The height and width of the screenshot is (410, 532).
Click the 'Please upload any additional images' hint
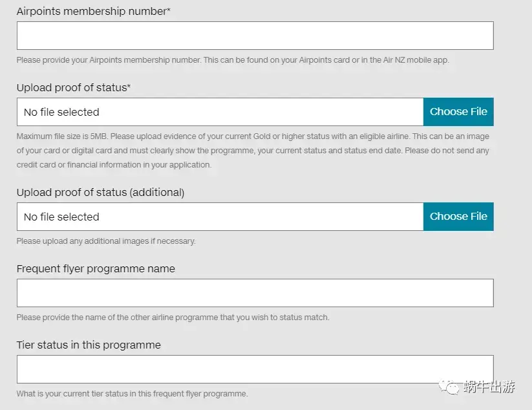pyautogui.click(x=106, y=241)
